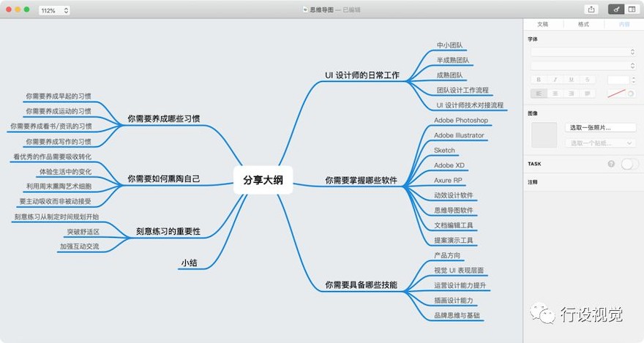The image size is (644, 343).
Task: Select the Adobe Photoshop node
Action: pyautogui.click(x=461, y=120)
